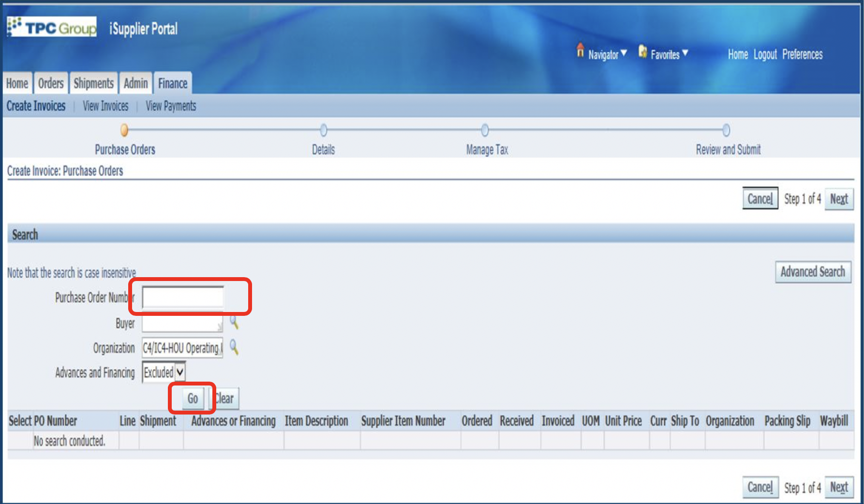Image resolution: width=864 pixels, height=504 pixels.
Task: Select the Purchase Orders step marker
Action: pos(124,130)
